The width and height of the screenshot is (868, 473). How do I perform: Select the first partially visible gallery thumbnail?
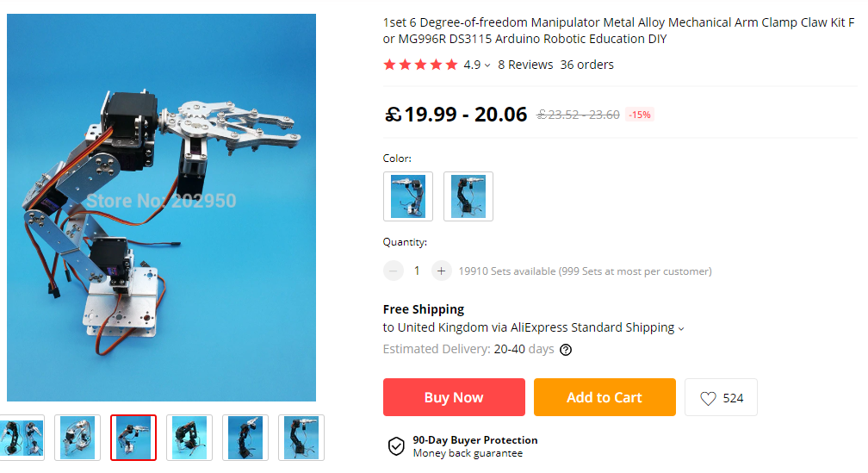point(22,438)
